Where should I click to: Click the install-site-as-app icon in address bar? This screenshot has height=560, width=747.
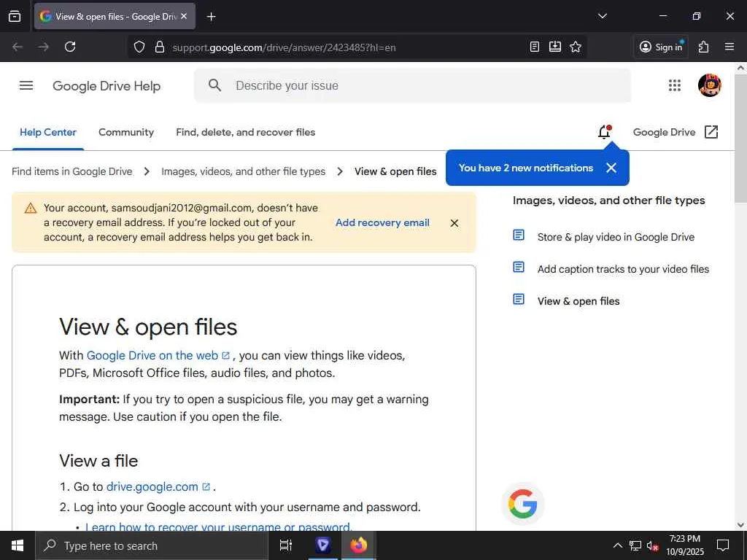[555, 47]
